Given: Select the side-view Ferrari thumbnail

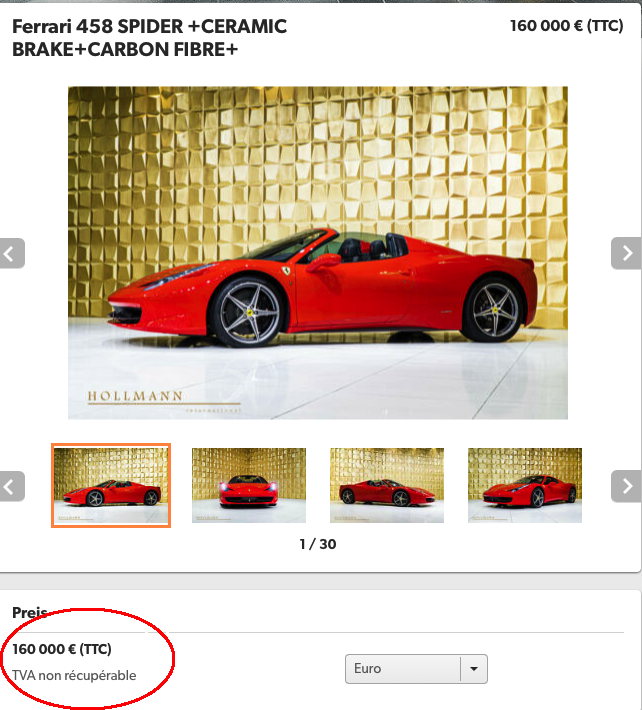Looking at the screenshot, I should coord(111,485).
